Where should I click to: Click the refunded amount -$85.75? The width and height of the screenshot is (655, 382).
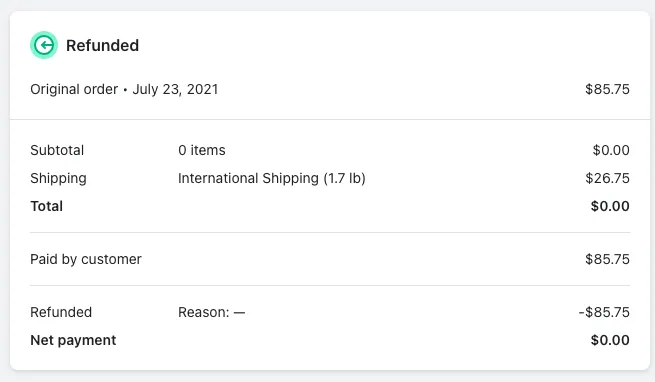(604, 312)
